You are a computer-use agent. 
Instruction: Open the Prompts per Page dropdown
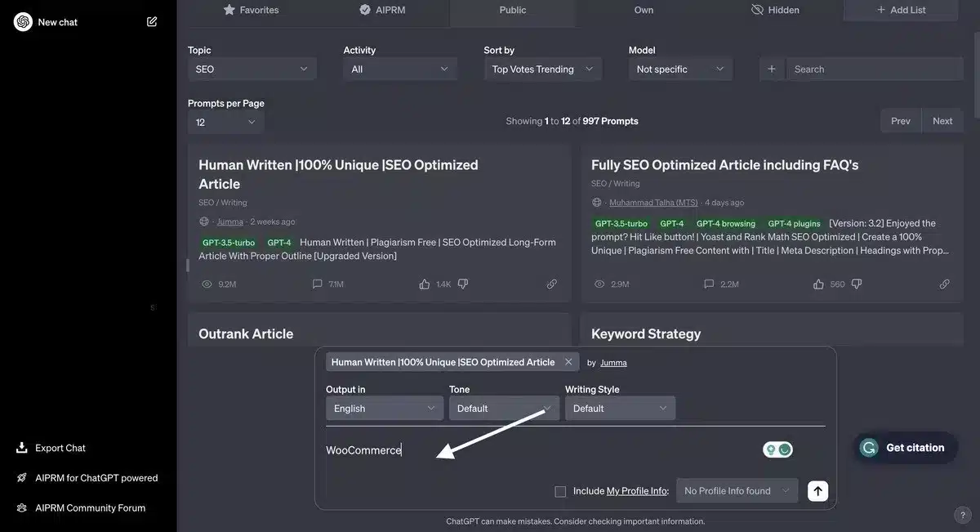pyautogui.click(x=225, y=123)
